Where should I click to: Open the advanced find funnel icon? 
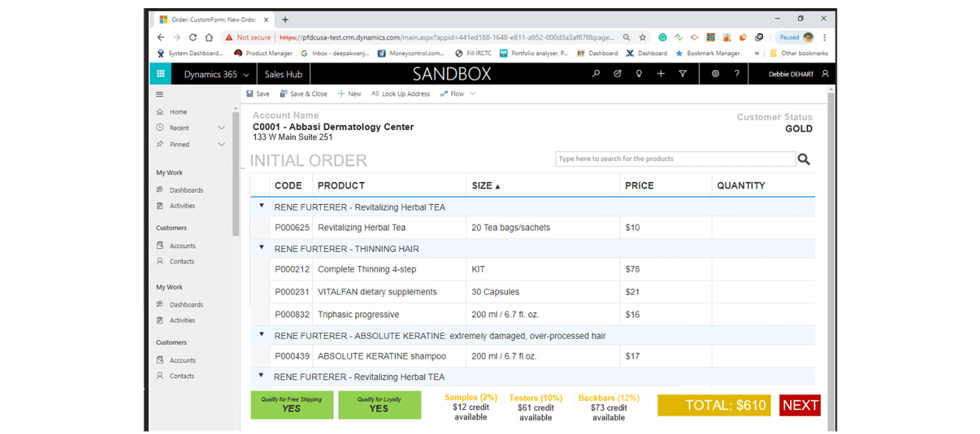[x=683, y=74]
